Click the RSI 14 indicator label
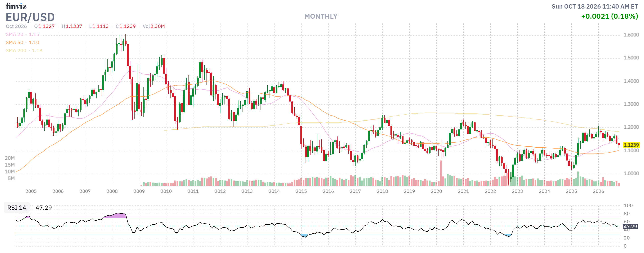The image size is (644, 253). [16, 208]
